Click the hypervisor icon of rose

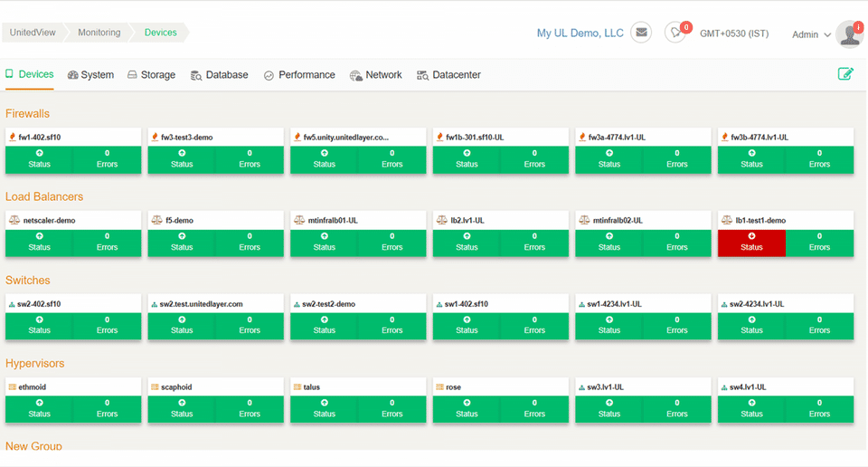click(439, 386)
